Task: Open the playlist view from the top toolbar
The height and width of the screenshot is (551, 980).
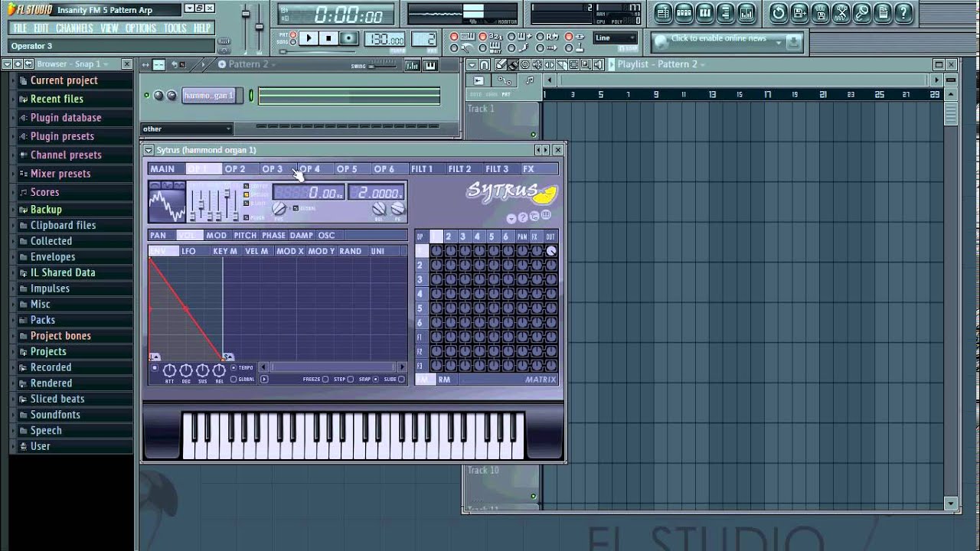Action: click(663, 12)
